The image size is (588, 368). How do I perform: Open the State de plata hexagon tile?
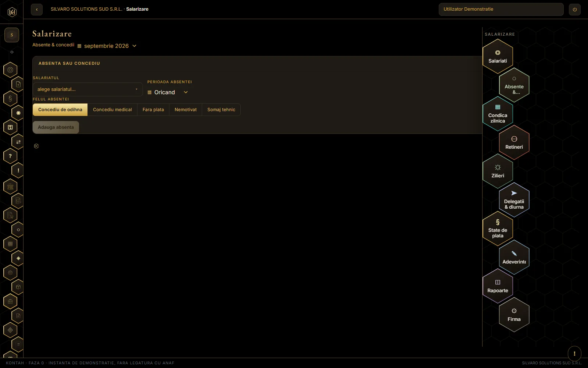[498, 229]
